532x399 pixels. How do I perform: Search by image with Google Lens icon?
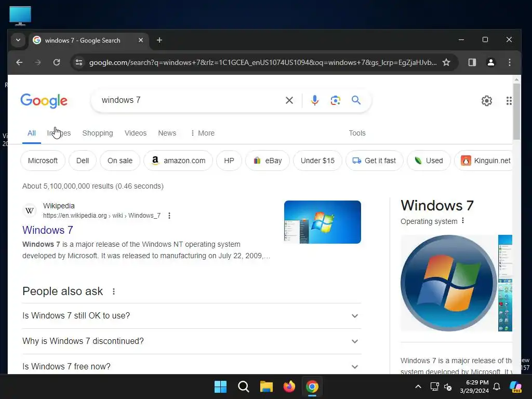[x=335, y=100]
